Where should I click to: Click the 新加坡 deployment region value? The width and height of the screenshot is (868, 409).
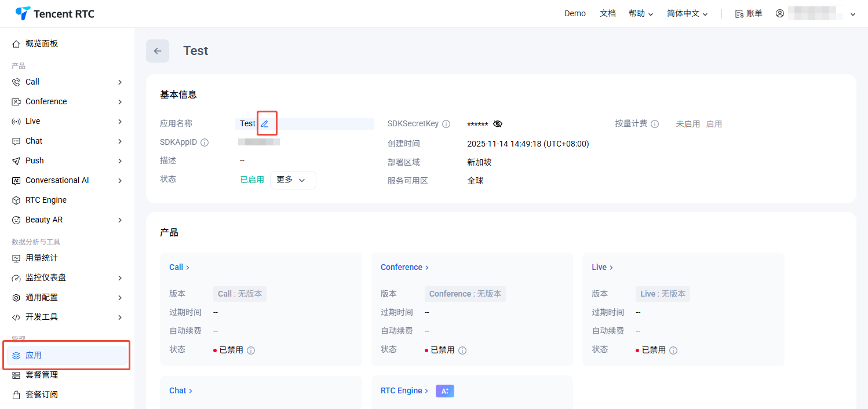[479, 162]
